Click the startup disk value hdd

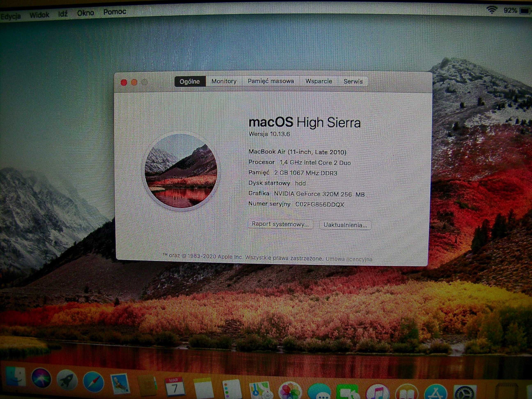(x=300, y=183)
